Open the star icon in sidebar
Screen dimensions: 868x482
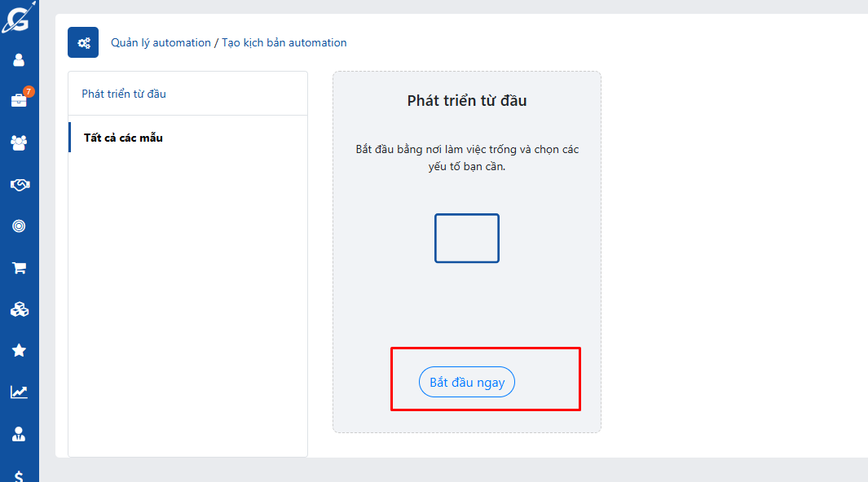pos(19,350)
